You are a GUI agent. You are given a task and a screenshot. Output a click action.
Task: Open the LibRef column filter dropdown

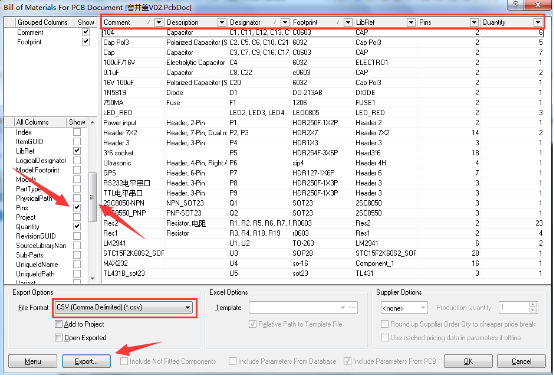coord(411,23)
